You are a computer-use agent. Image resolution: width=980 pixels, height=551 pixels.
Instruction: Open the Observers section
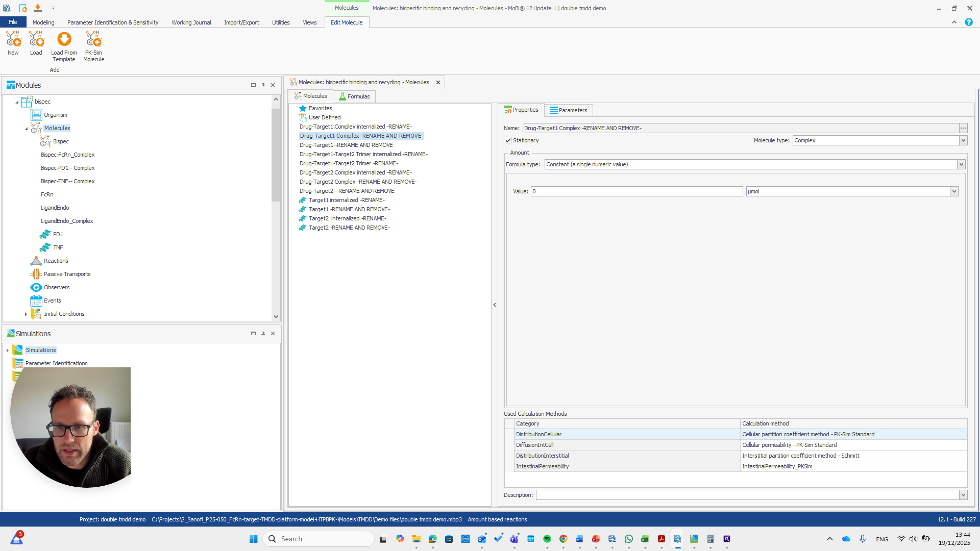click(36, 287)
